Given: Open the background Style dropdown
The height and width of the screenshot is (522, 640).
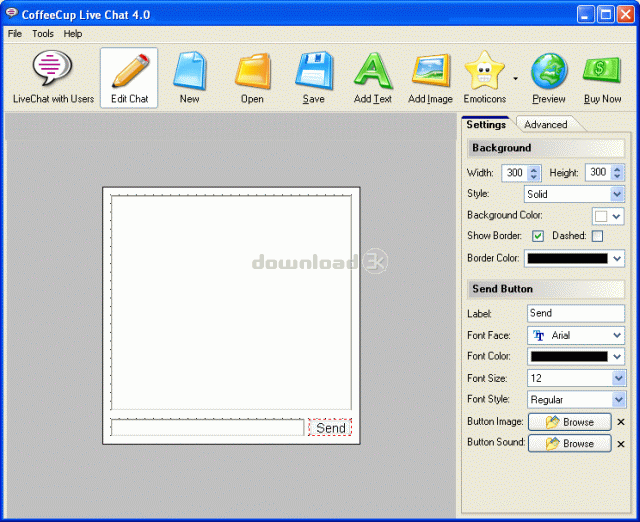Looking at the screenshot, I should pyautogui.click(x=617, y=194).
